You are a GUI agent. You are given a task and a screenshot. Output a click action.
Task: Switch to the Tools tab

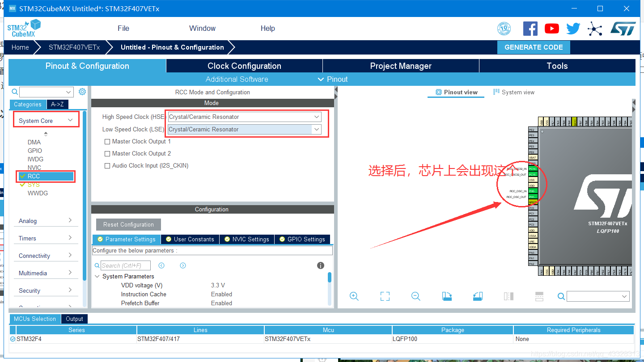[x=557, y=66]
